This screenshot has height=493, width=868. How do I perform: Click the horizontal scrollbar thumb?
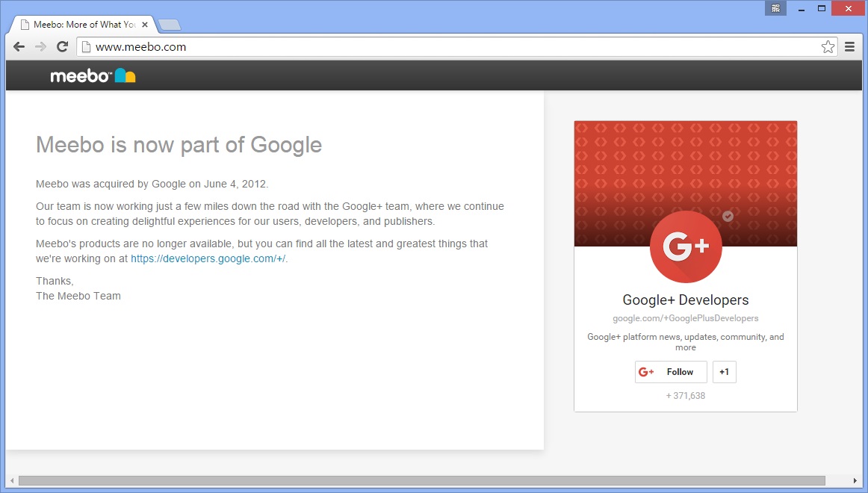(x=422, y=481)
